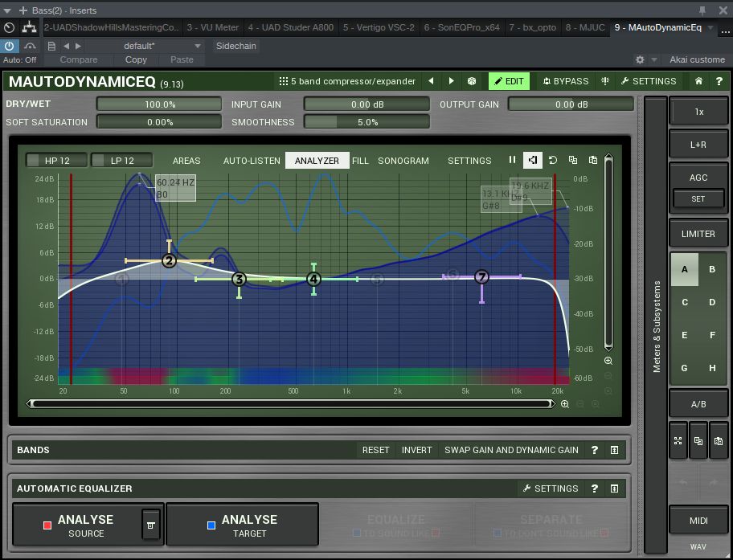Expand AUTOMATIC EQUALIZER panel
Screen dimensions: 733x560
[614, 488]
